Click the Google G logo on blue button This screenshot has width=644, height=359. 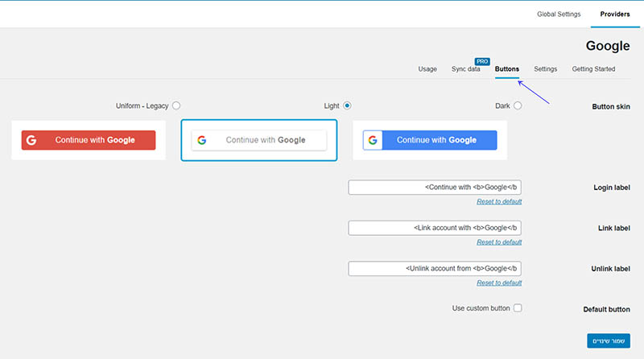pyautogui.click(x=373, y=140)
